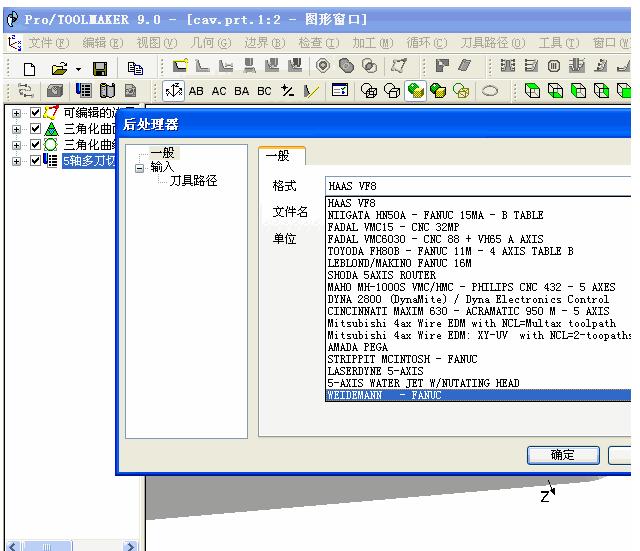
Task: Click the 确定 button
Action: [x=563, y=455]
